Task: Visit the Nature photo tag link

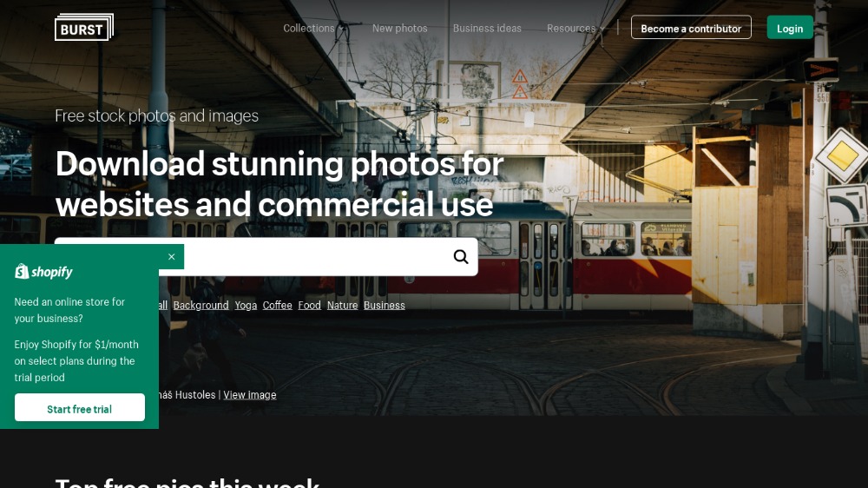Action: point(342,306)
